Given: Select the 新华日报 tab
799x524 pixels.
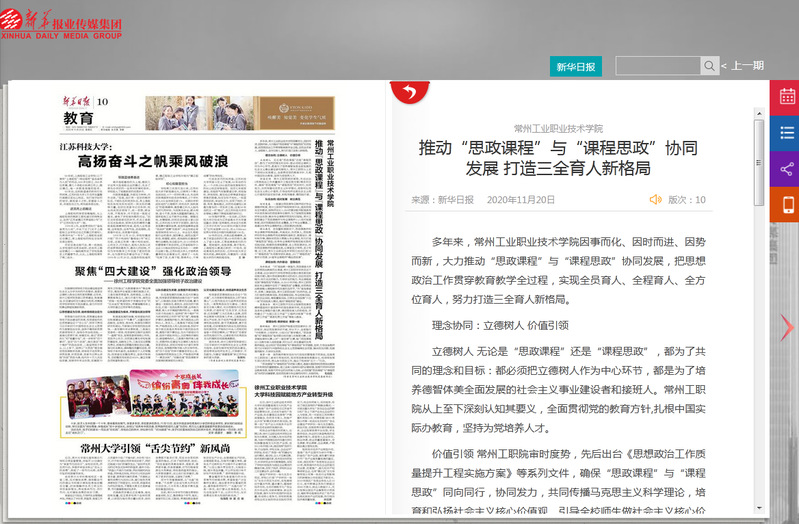Looking at the screenshot, I should 575,67.
